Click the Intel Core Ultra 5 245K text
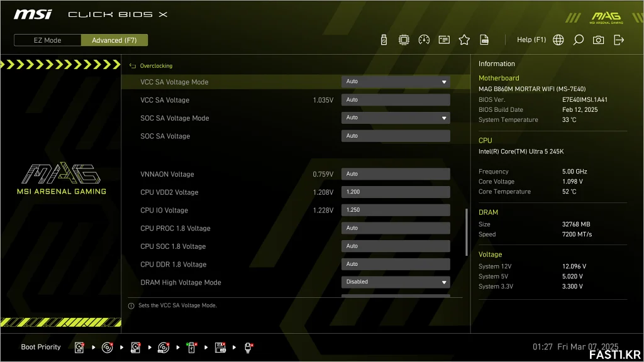The width and height of the screenshot is (644, 362). point(521,151)
